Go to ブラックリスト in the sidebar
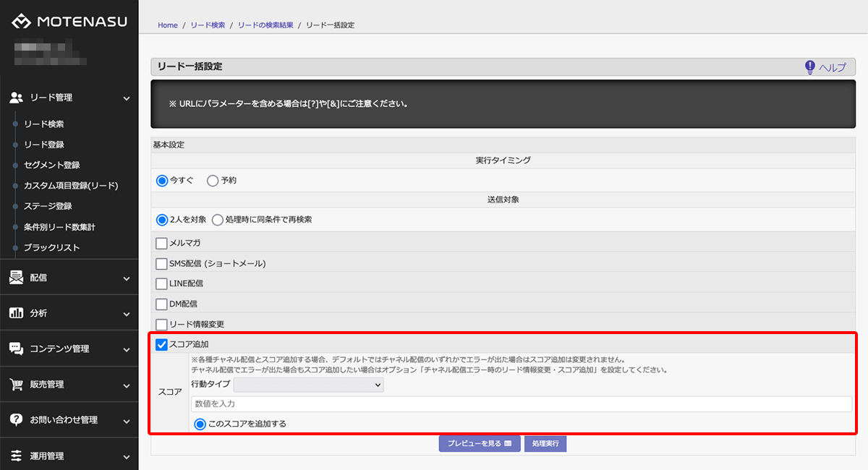This screenshot has width=868, height=470. 52,247
